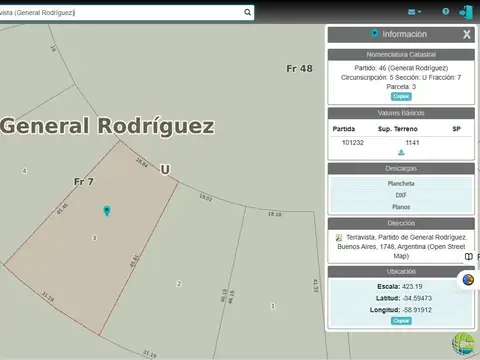Open the Planos download link
This screenshot has width=480, height=360.
pyautogui.click(x=401, y=207)
